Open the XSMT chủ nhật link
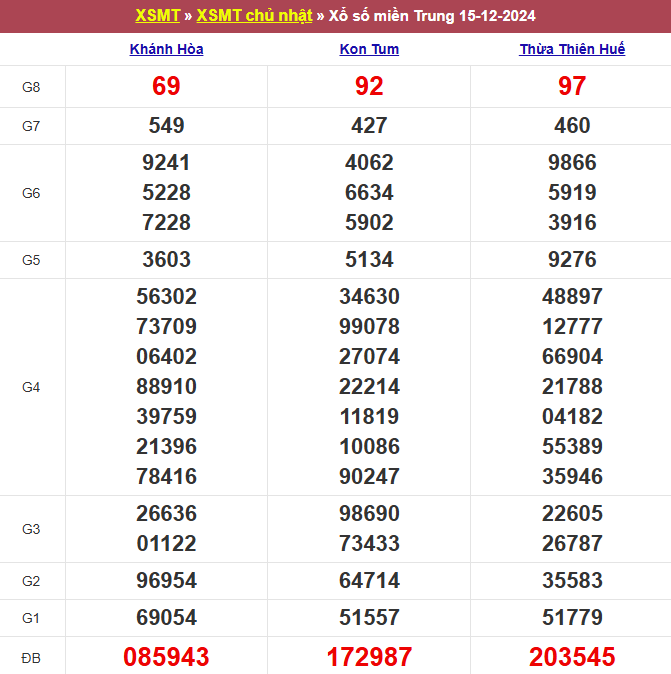This screenshot has height=674, width=671. [x=254, y=16]
